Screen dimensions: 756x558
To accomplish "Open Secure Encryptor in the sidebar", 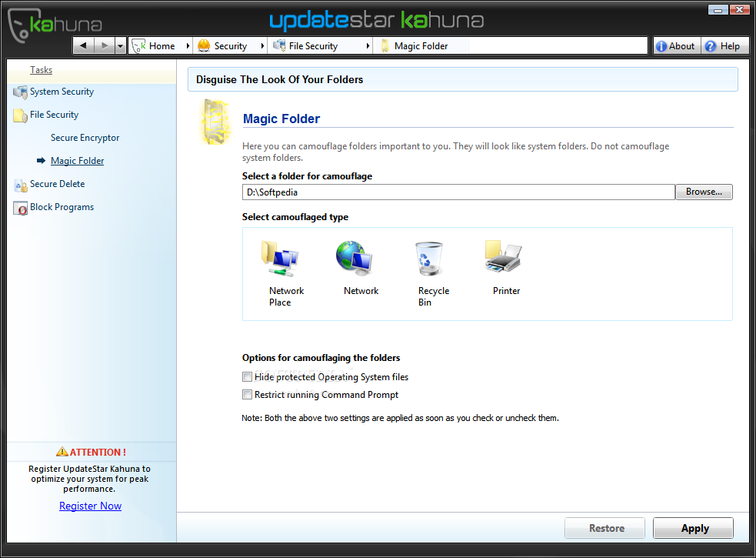I will click(x=85, y=138).
